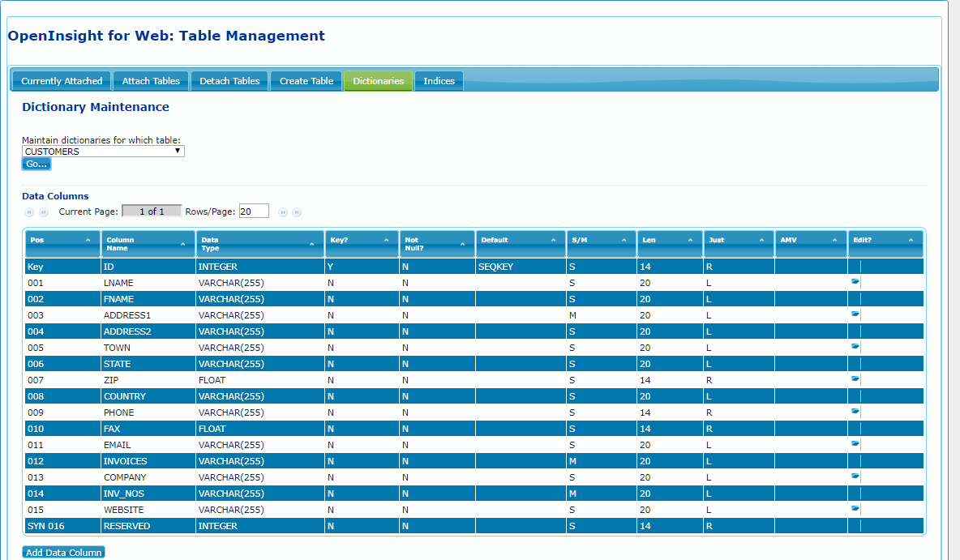960x560 pixels.
Task: Open the table selection dropdown showing CUSTOMERS
Action: pyautogui.click(x=103, y=152)
